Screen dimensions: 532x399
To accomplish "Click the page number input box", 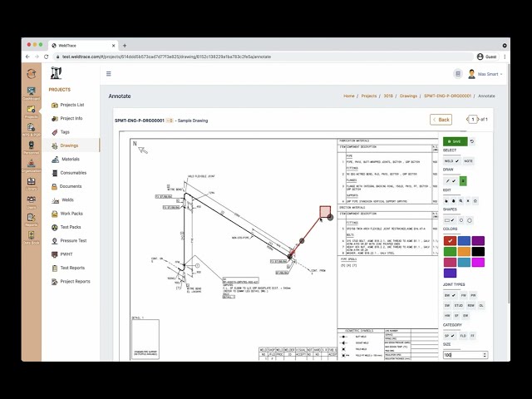I will 473,120.
